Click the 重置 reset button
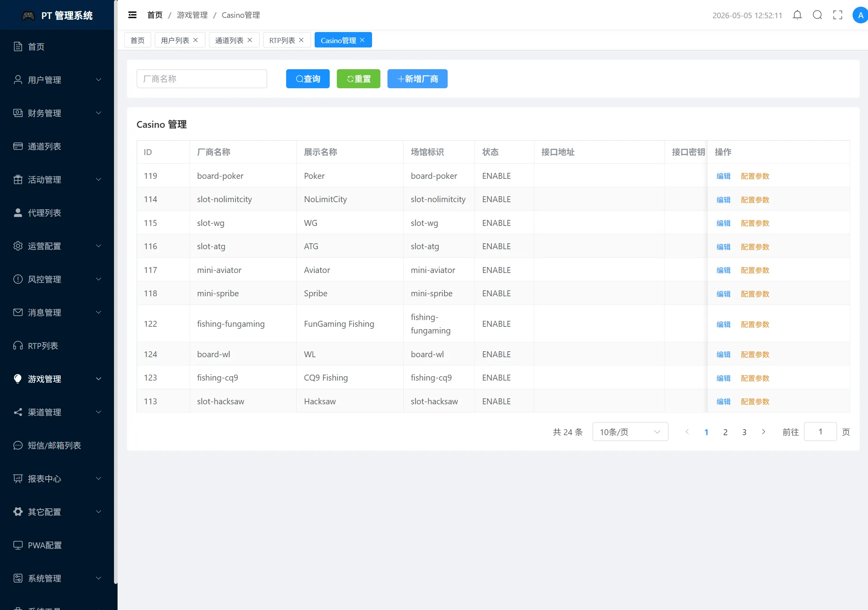Screen dimensions: 868x610 358,79
